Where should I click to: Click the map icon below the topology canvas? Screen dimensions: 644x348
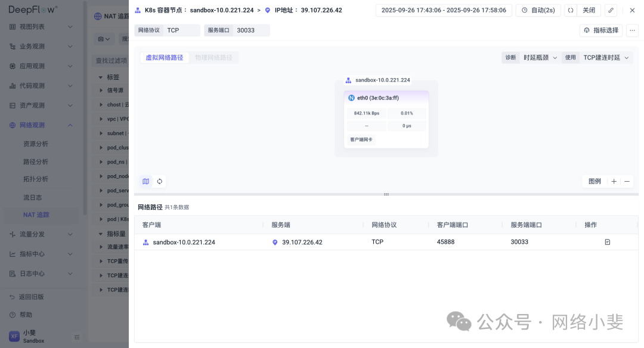click(145, 181)
